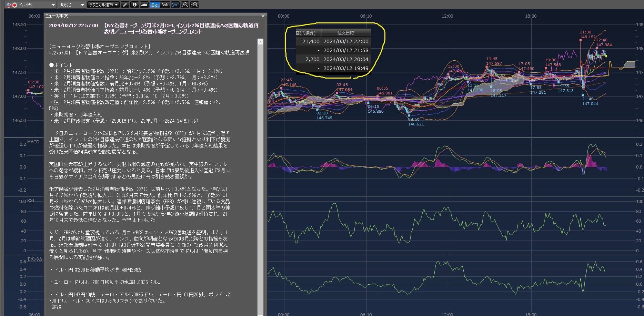Select the order row dated 2024/03/12 22:00
Screen dimensions: 644x316
[333, 41]
